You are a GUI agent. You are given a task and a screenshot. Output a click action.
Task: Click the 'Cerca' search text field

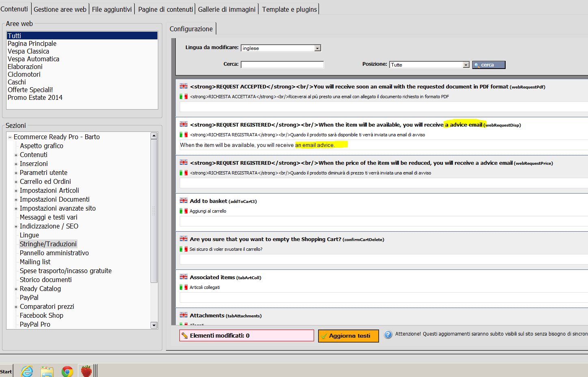pos(282,65)
